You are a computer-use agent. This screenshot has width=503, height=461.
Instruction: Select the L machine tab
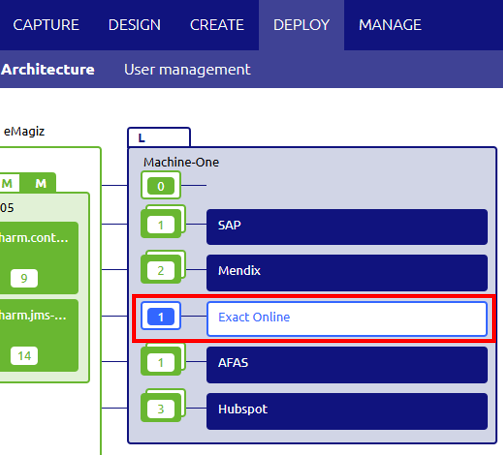tap(159, 137)
